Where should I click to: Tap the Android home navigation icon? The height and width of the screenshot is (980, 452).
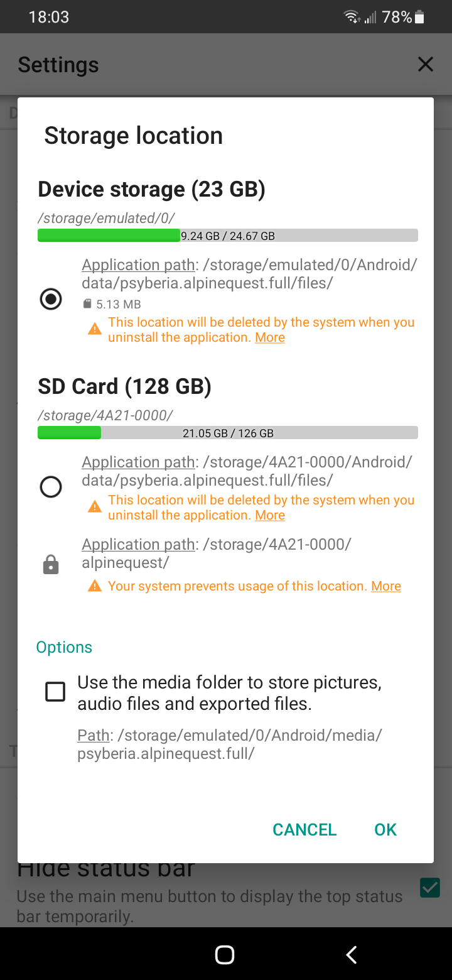[x=225, y=955]
